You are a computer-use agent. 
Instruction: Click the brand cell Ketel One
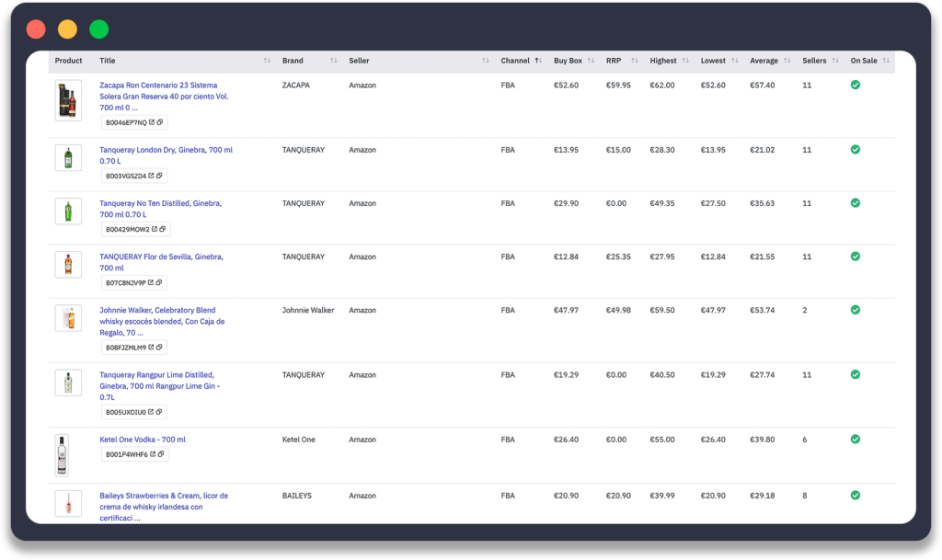(x=299, y=440)
